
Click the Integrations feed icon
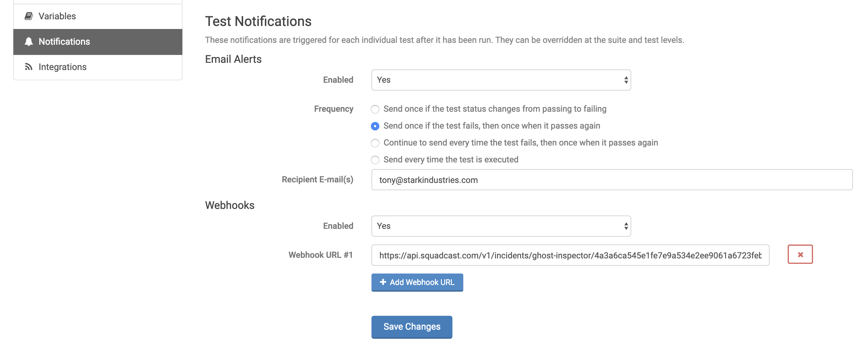(29, 67)
